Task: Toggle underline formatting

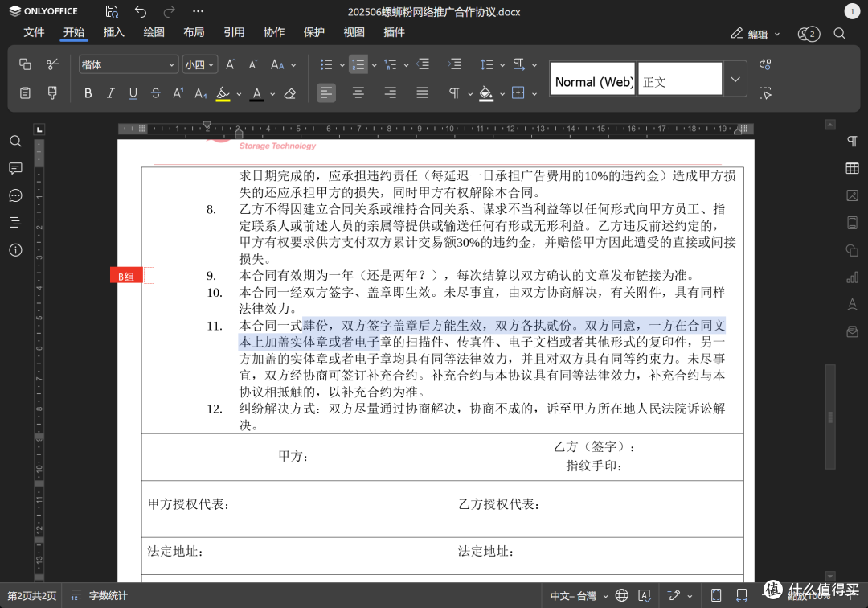Action: 133,93
